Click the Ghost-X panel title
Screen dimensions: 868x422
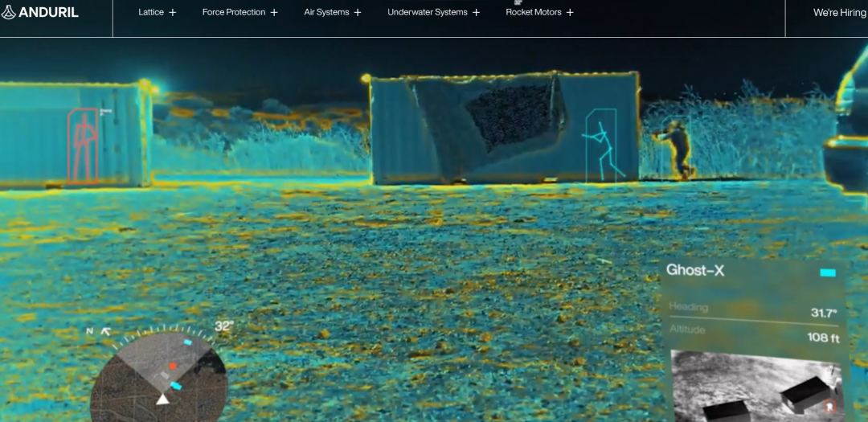click(694, 270)
